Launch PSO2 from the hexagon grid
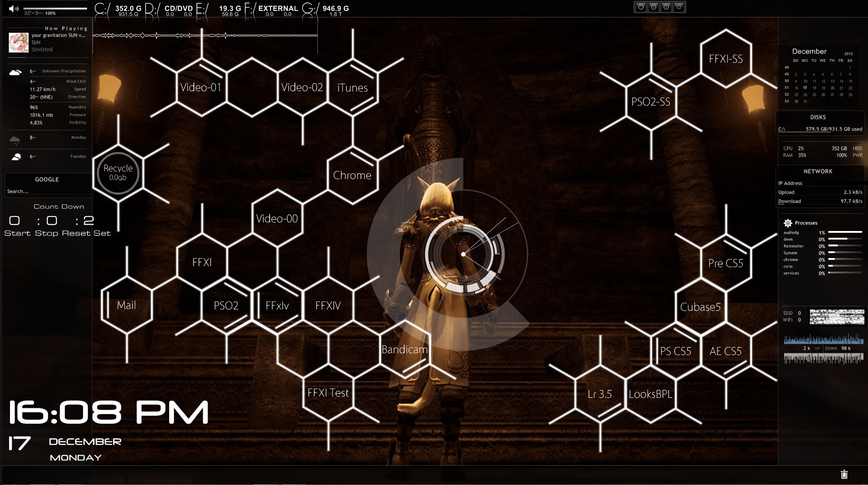The width and height of the screenshot is (868, 485). (x=226, y=305)
